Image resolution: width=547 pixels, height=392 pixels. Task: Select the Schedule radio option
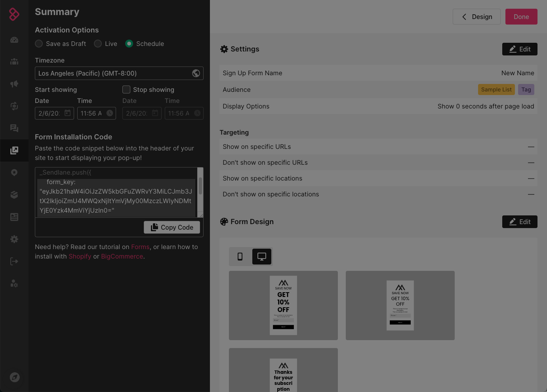pyautogui.click(x=129, y=44)
